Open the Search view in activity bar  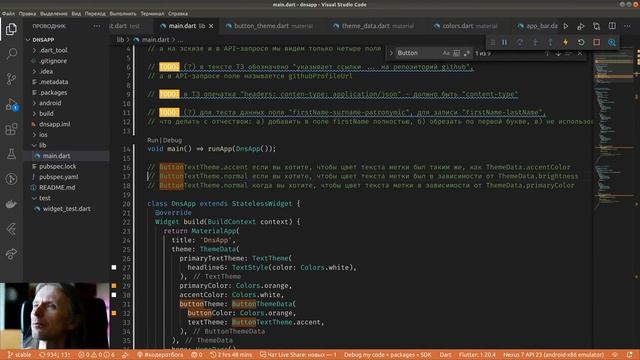click(x=11, y=53)
